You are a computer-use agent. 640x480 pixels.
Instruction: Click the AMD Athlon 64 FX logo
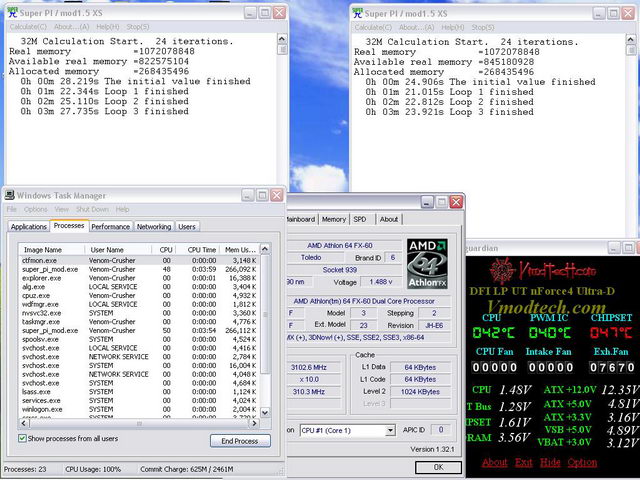[427, 264]
